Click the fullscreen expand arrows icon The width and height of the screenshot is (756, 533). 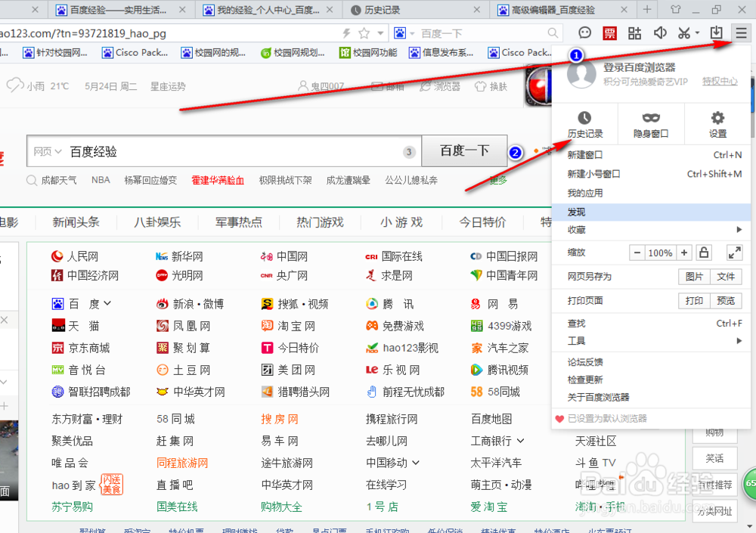coord(734,253)
